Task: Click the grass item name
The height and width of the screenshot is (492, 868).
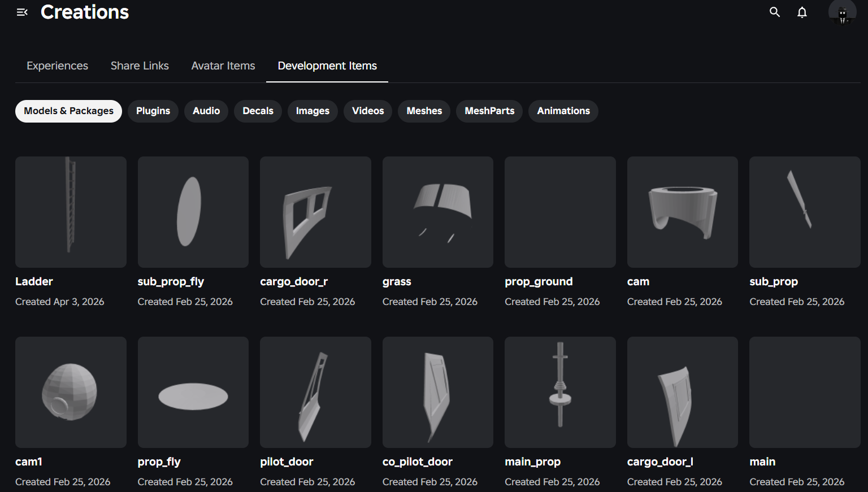Action: (397, 281)
